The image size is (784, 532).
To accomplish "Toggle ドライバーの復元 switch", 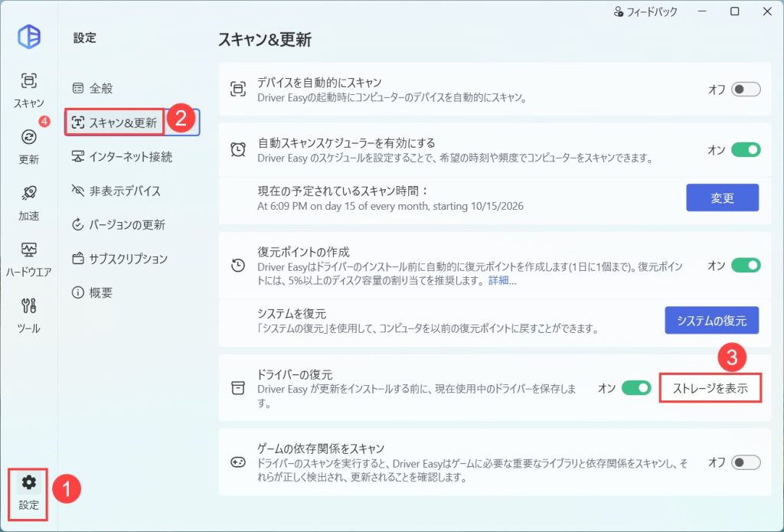I will 636,388.
